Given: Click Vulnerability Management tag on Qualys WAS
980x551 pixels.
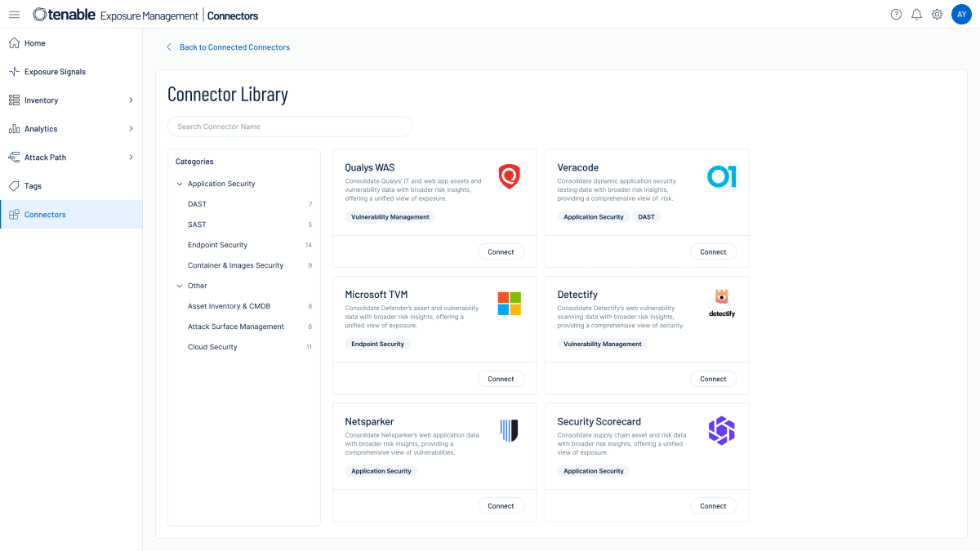Looking at the screenshot, I should coord(390,217).
